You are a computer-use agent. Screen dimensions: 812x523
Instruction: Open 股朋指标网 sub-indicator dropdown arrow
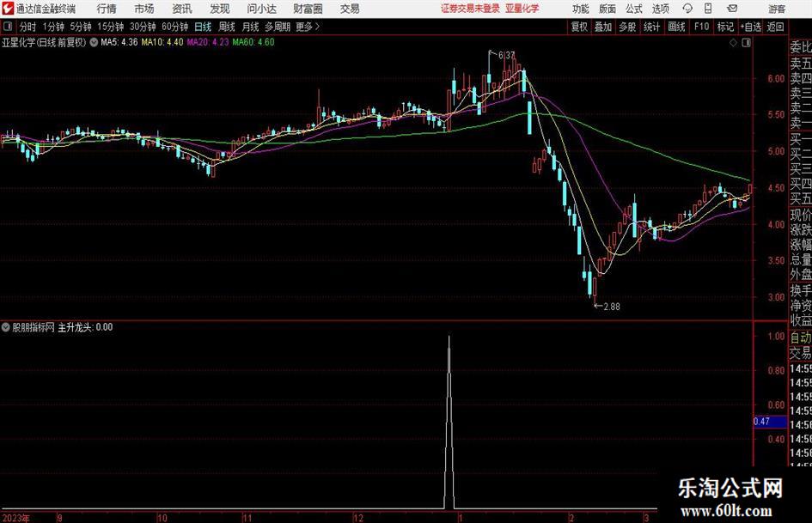coord(6,327)
